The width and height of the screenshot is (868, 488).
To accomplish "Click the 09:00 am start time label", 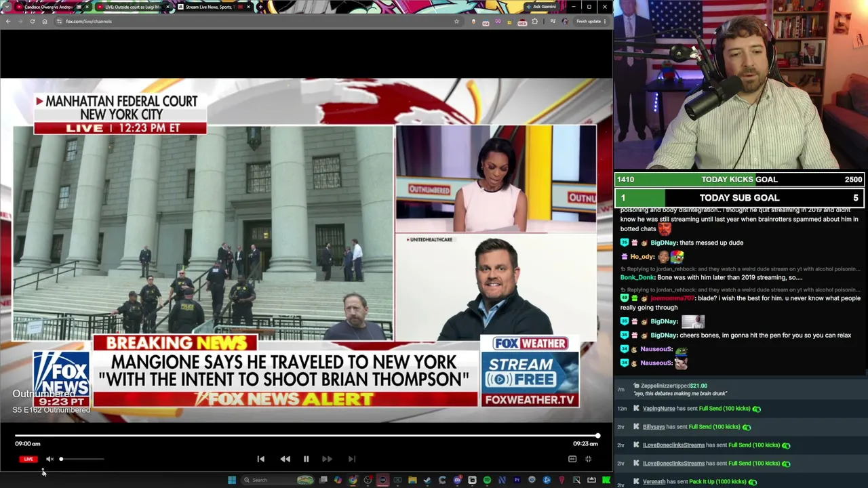I will click(28, 444).
